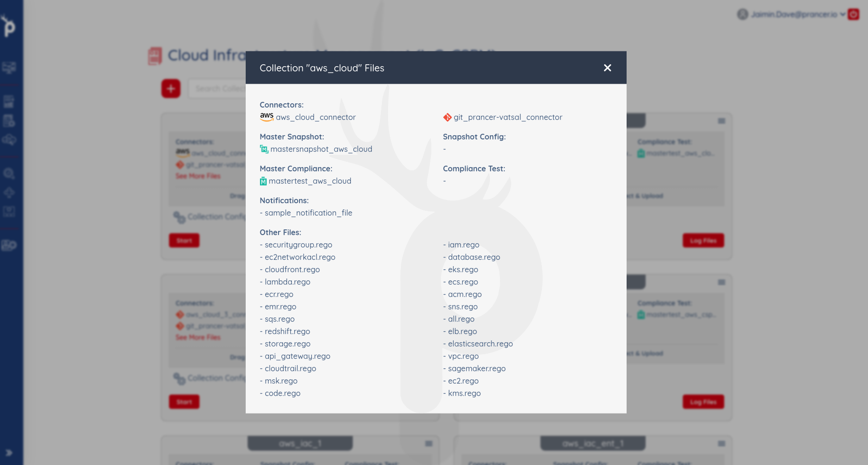Open the sample_notification_file entry
This screenshot has height=465, width=868.
[309, 213]
